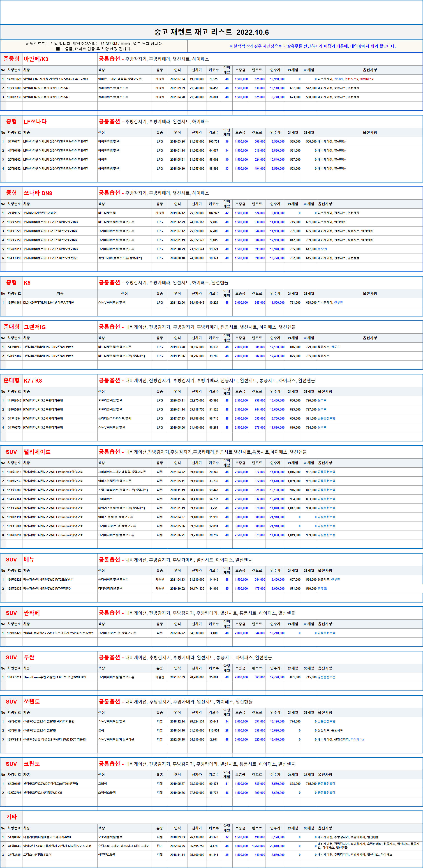Select plate number cell '169하1429'

[14, 633]
